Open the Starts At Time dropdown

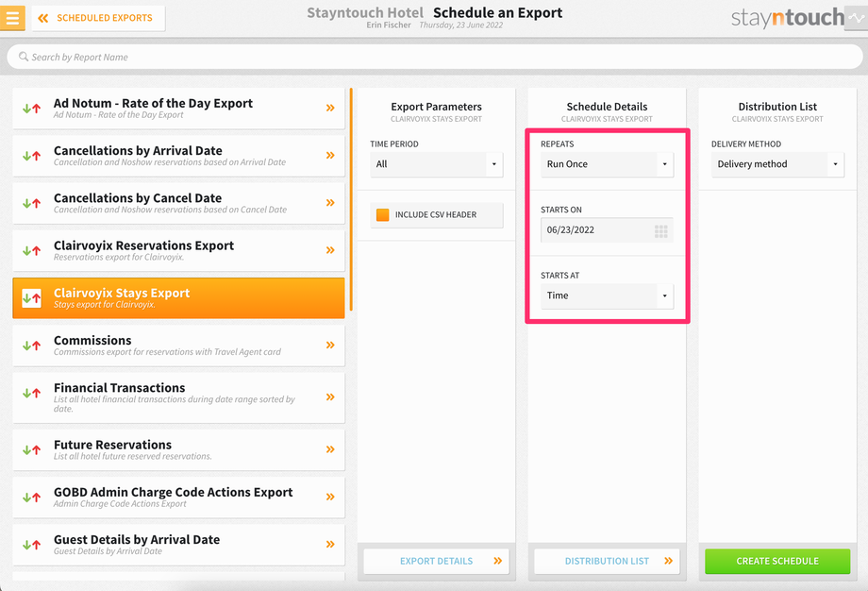pos(607,295)
